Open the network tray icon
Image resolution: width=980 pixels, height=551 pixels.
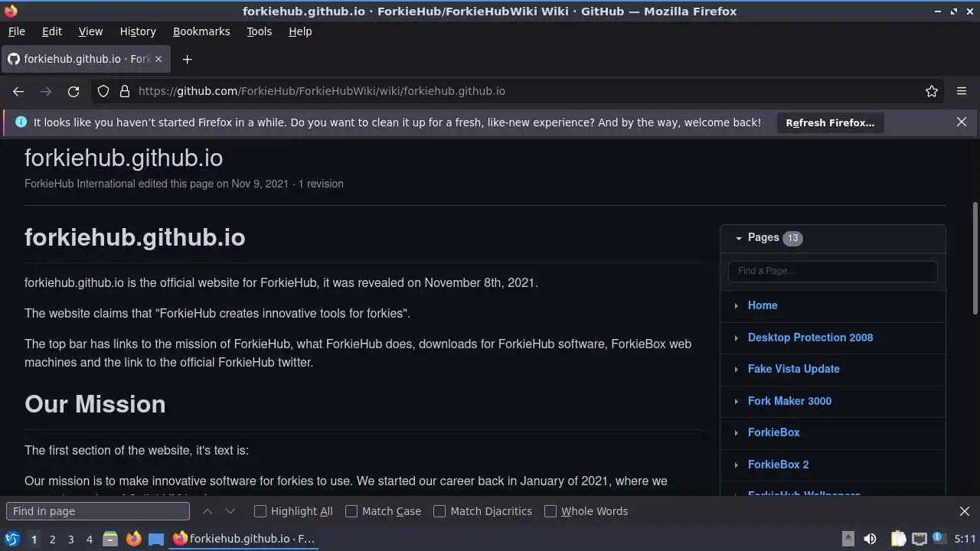[920, 539]
